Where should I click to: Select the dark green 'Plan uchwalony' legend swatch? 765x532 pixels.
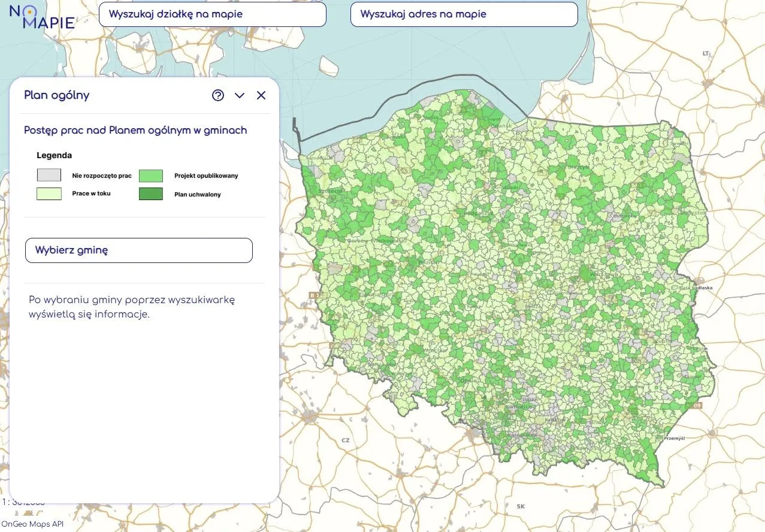click(x=150, y=194)
